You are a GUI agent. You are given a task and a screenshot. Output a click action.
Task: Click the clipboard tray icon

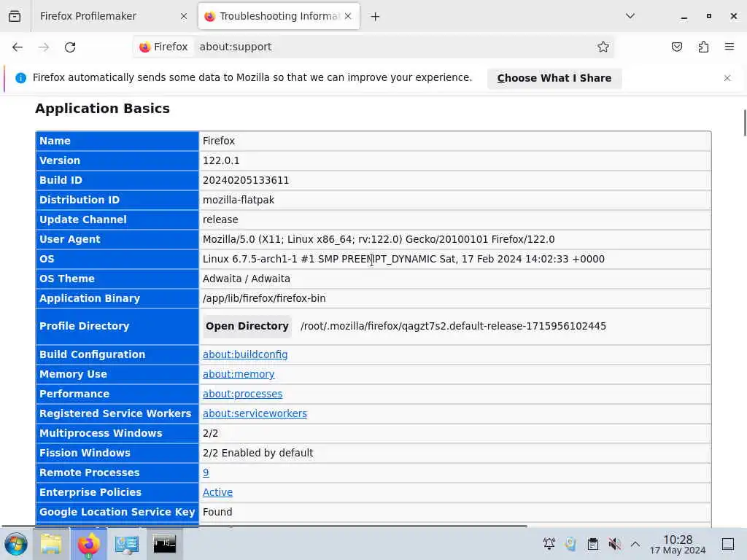point(592,544)
